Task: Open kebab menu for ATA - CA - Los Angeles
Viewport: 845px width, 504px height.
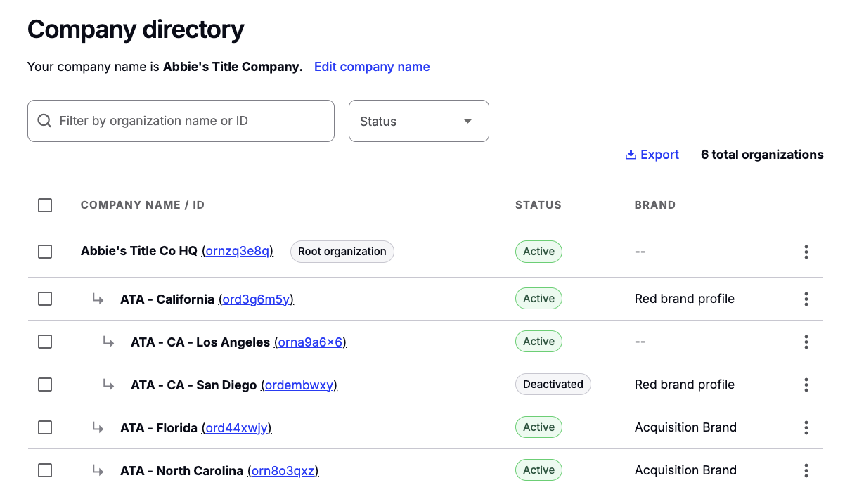Action: coord(806,342)
